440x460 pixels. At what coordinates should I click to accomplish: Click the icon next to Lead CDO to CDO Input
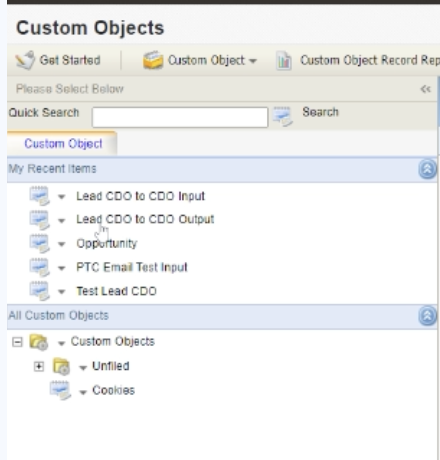[39, 196]
